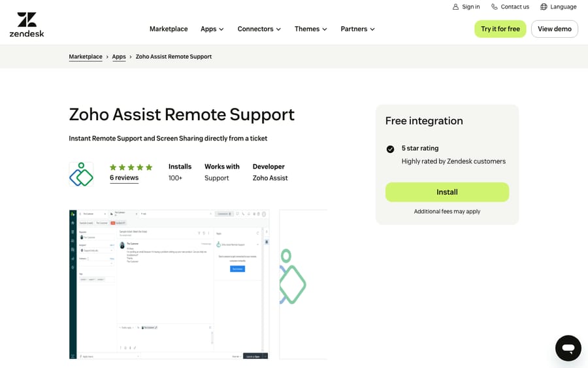This screenshot has width=588, height=368.
Task: Click the Try it for free button
Action: coord(500,29)
